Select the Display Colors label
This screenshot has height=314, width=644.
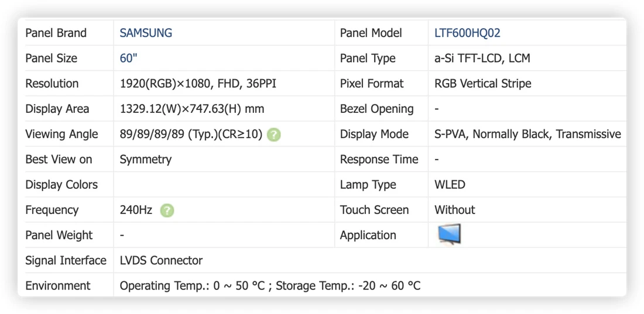61,185
